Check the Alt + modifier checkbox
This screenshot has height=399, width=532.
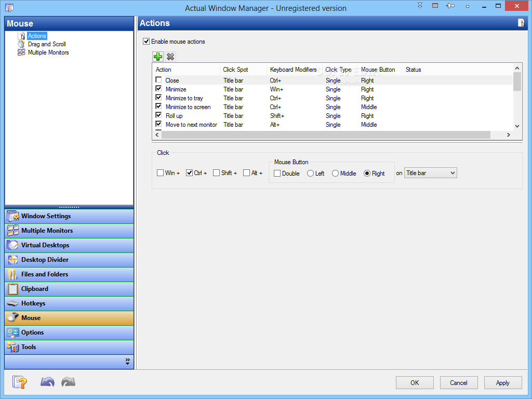(x=246, y=173)
